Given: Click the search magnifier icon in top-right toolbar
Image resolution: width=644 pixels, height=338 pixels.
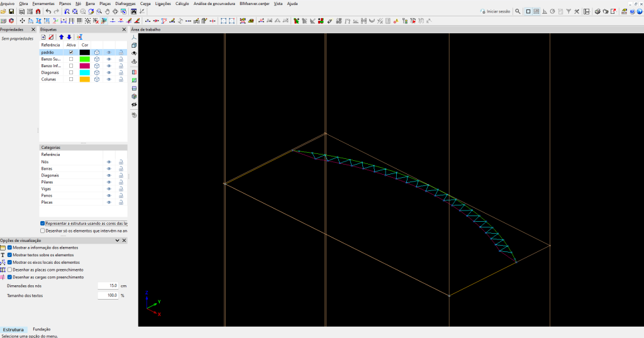Looking at the screenshot, I should tap(518, 11).
